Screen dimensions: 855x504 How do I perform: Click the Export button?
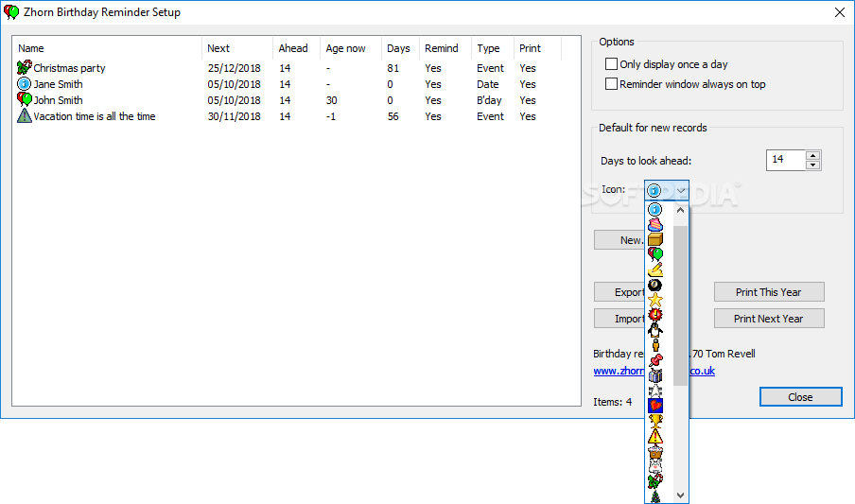point(619,292)
